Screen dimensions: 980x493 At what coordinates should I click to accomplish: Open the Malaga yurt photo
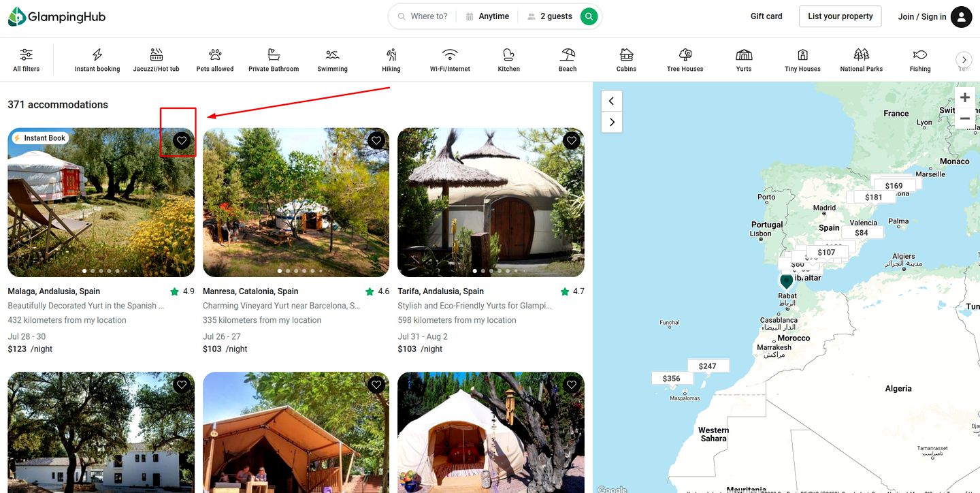(101, 202)
